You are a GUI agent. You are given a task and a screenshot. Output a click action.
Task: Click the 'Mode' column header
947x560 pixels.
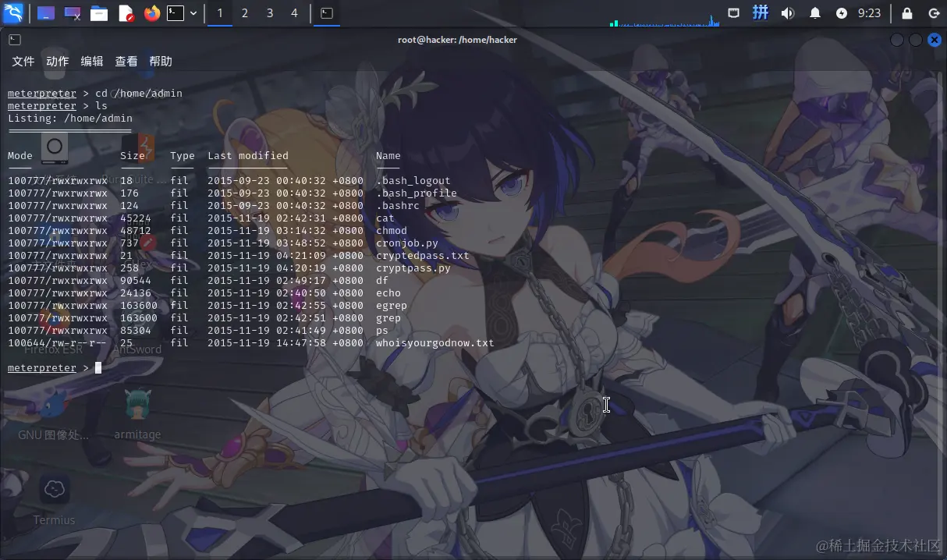coord(20,156)
